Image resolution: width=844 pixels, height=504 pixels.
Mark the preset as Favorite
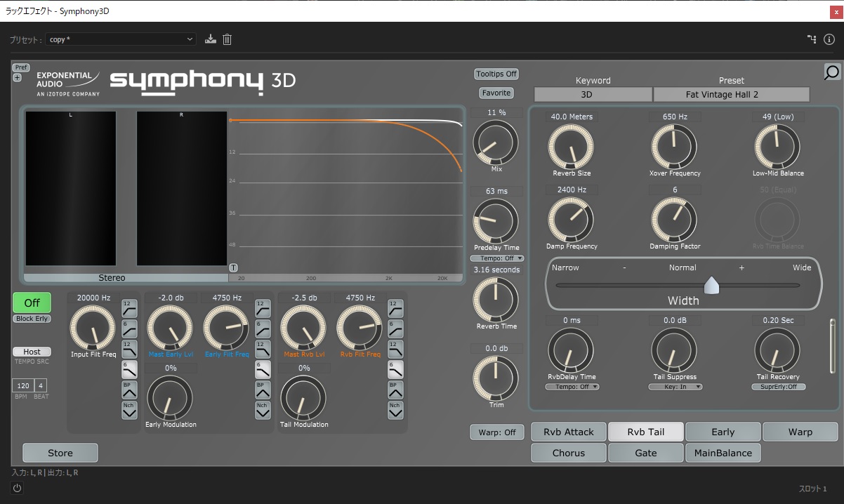[x=496, y=93]
